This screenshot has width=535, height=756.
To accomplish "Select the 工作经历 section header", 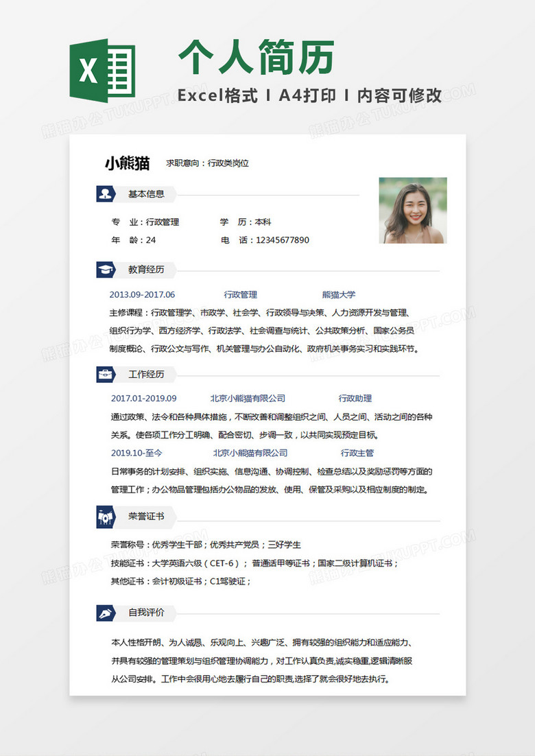I will pos(146,375).
